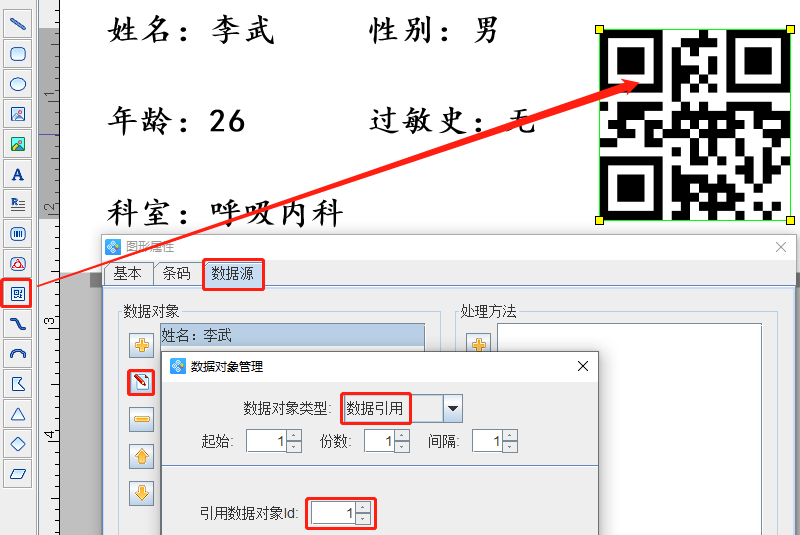Click the 起始 input field
Image resolution: width=800 pixels, height=535 pixels.
coord(267,441)
